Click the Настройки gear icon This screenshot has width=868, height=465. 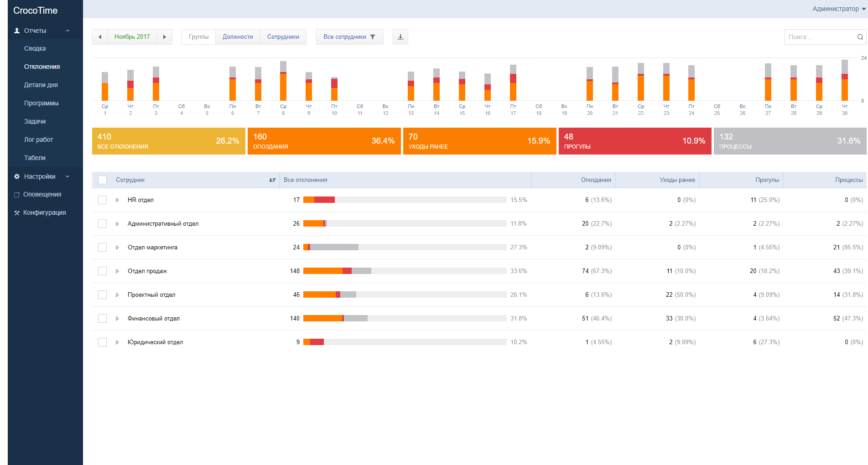click(x=17, y=176)
